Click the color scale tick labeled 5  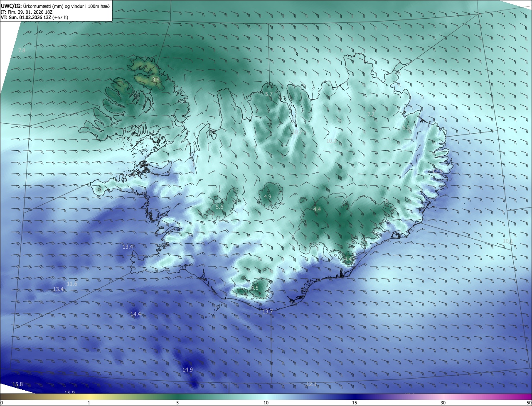[177, 403]
